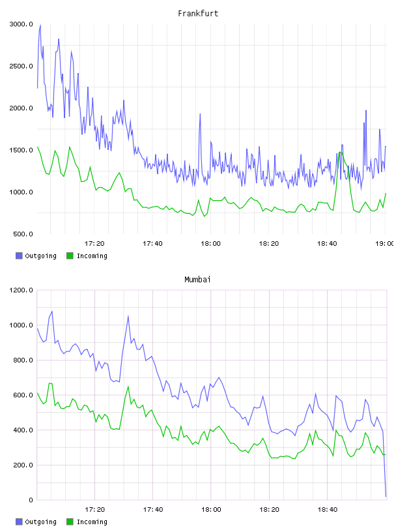Click the 400.0 y-axis label on Mumbai
The width and height of the screenshot is (396, 532).
pyautogui.click(x=23, y=430)
